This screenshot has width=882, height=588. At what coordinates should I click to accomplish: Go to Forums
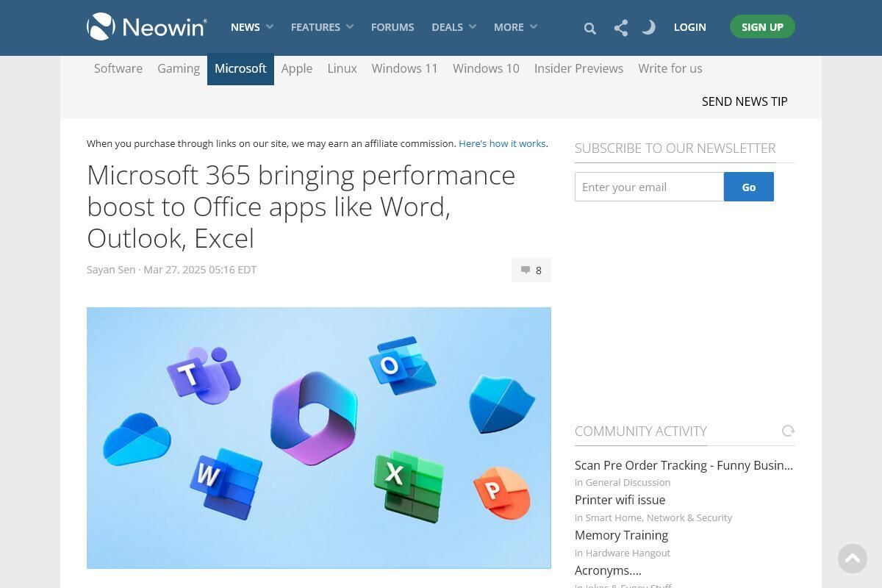pyautogui.click(x=392, y=27)
